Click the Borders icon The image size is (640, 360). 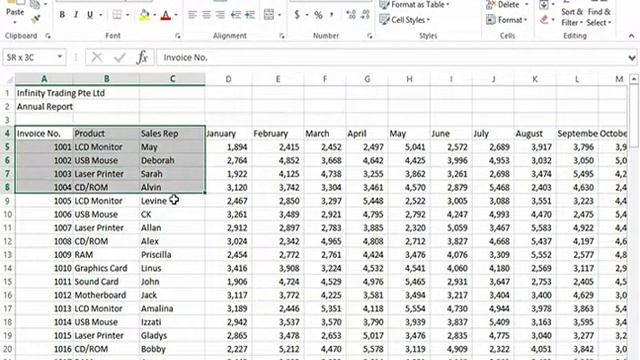[117, 15]
